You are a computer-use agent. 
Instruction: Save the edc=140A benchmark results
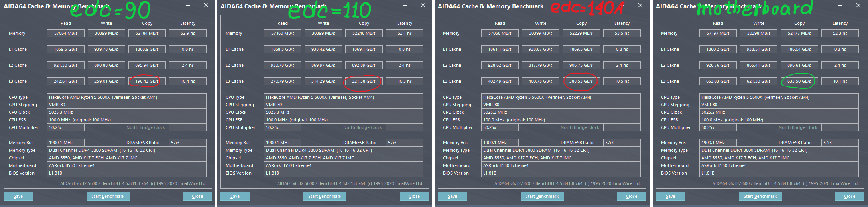[x=453, y=196]
